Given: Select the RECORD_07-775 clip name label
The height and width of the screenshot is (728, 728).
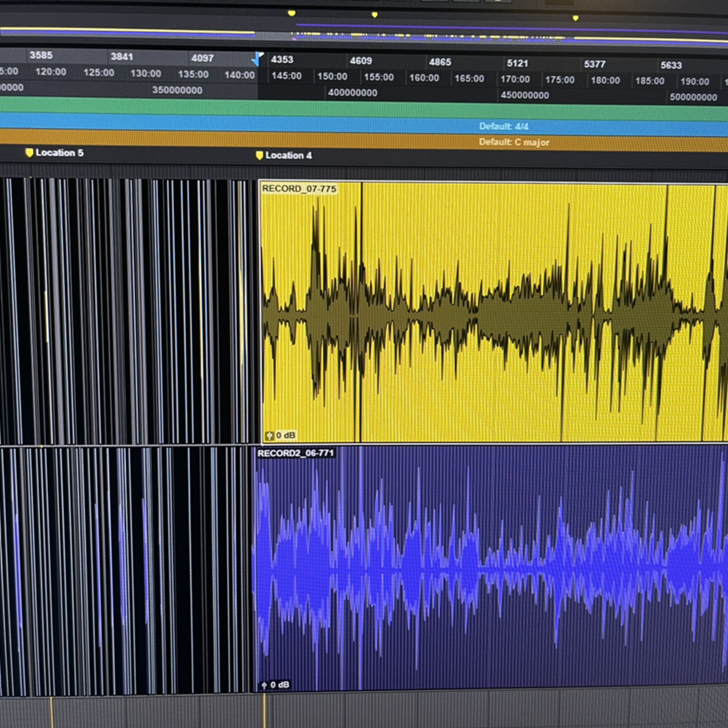Looking at the screenshot, I should click(x=299, y=188).
